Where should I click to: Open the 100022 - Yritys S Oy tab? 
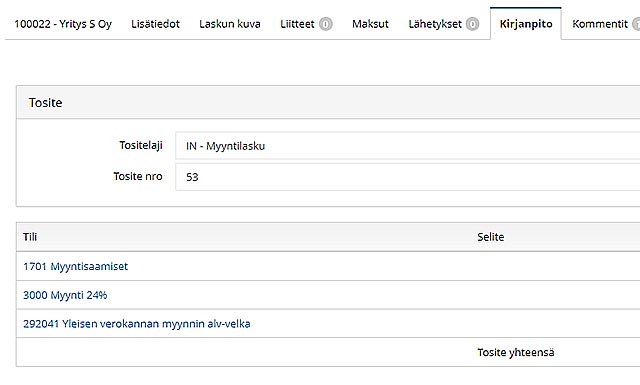coord(63,24)
